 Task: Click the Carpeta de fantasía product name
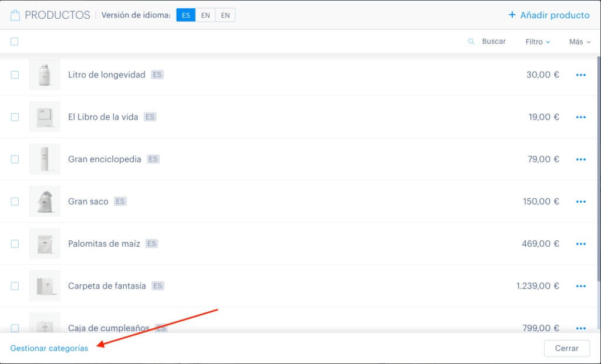click(107, 286)
